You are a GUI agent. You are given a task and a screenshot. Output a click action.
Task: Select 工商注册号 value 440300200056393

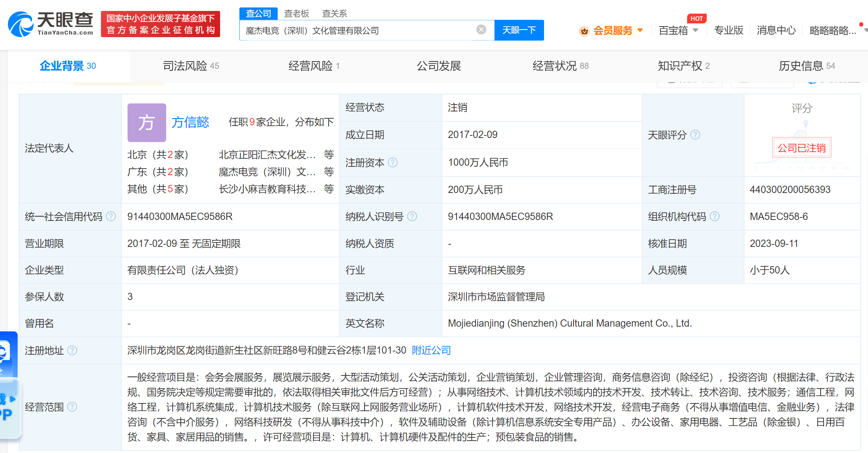(x=790, y=189)
